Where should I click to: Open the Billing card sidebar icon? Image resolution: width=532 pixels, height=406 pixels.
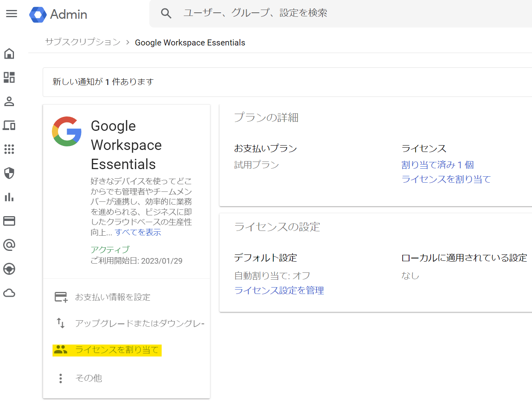[x=9, y=221]
